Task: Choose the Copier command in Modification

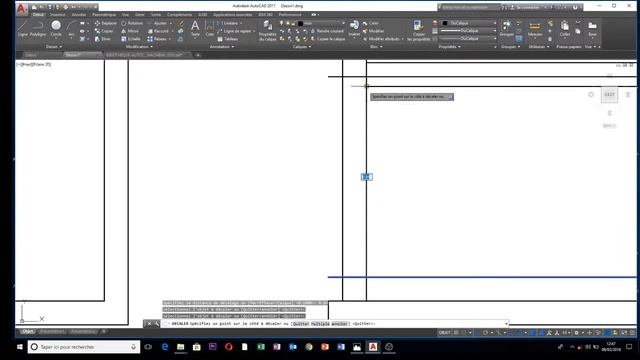Action: point(104,31)
